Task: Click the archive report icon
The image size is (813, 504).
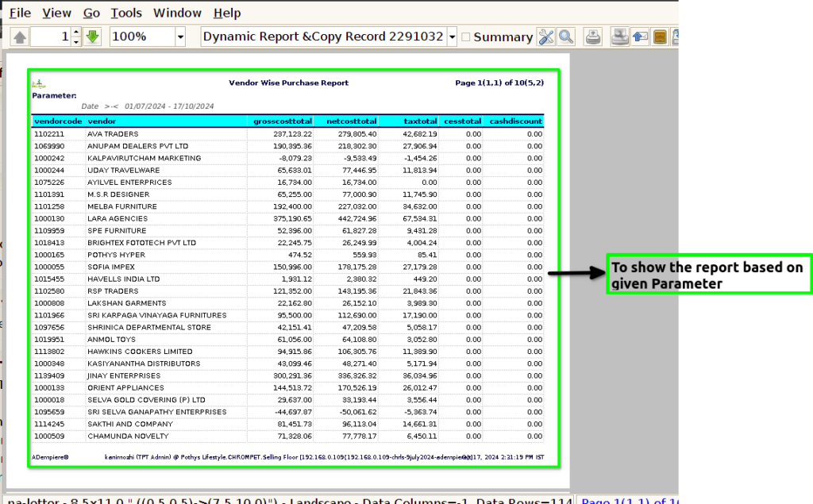Action: pyautogui.click(x=660, y=37)
